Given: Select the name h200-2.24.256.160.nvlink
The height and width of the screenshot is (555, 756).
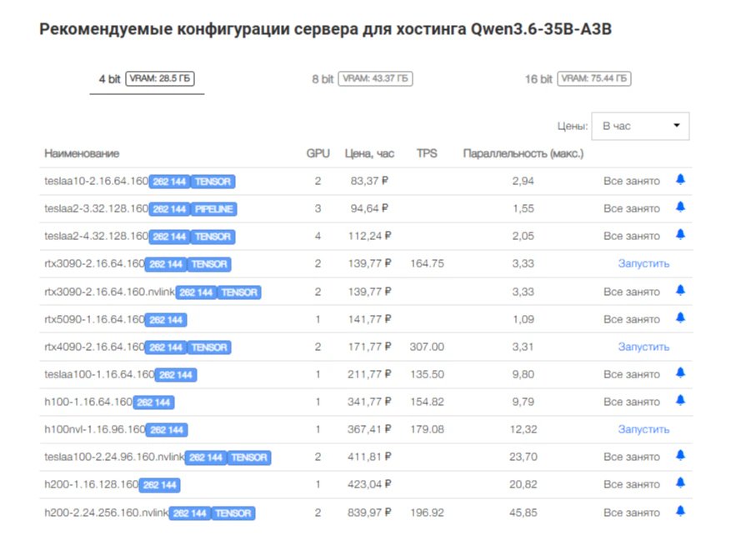Looking at the screenshot, I should (x=107, y=512).
